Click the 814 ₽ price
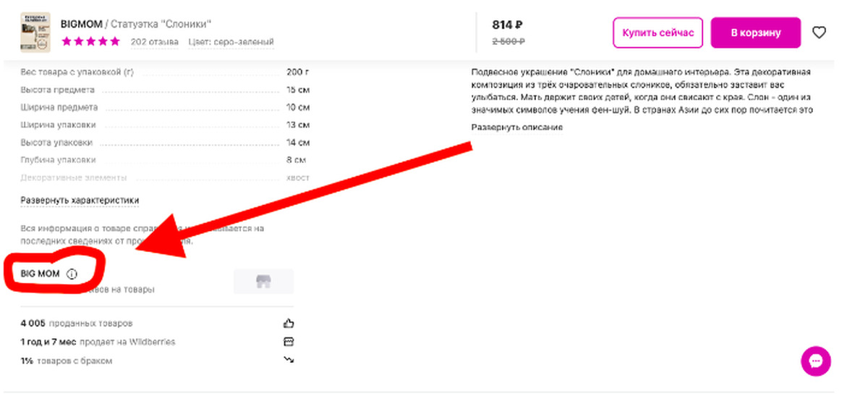Image resolution: width=868 pixels, height=412 pixels. (x=507, y=25)
